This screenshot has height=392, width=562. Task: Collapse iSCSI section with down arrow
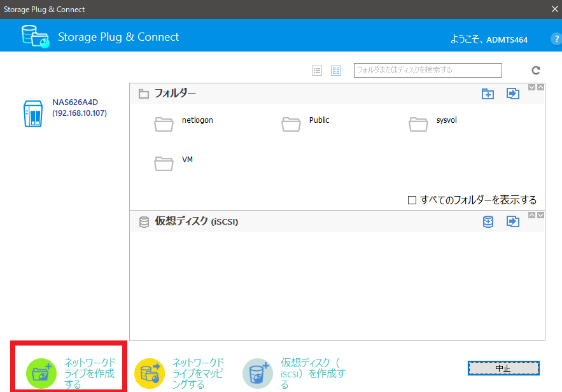coord(540,215)
